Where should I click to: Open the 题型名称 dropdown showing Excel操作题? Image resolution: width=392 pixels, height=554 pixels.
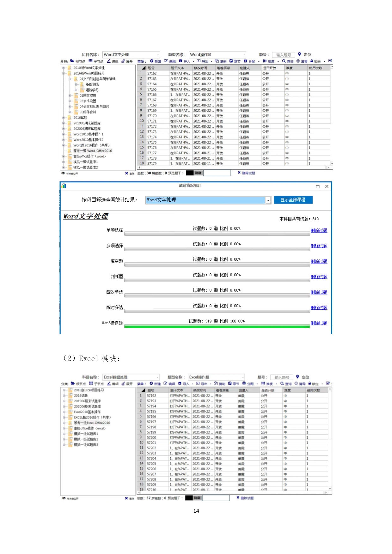[x=216, y=377]
